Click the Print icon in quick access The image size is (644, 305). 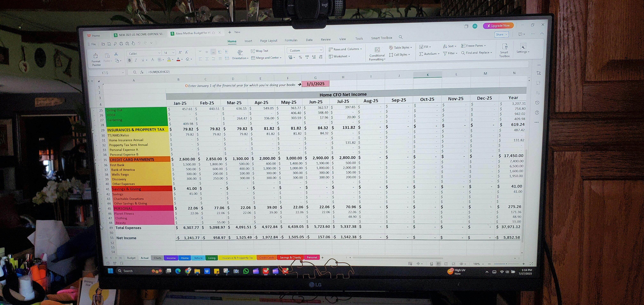[121, 44]
